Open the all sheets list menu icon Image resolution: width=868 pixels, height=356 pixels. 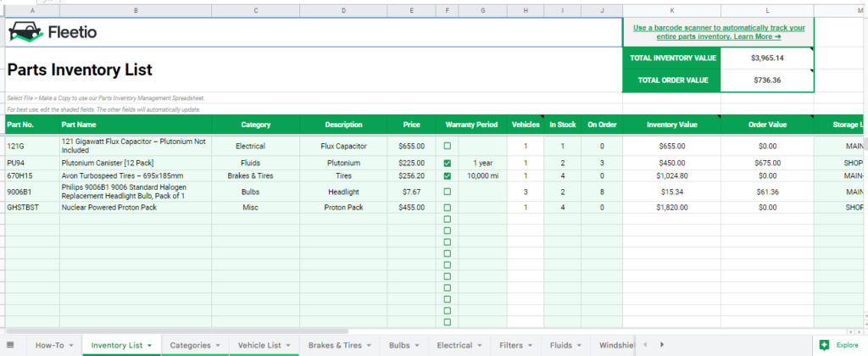(10, 345)
